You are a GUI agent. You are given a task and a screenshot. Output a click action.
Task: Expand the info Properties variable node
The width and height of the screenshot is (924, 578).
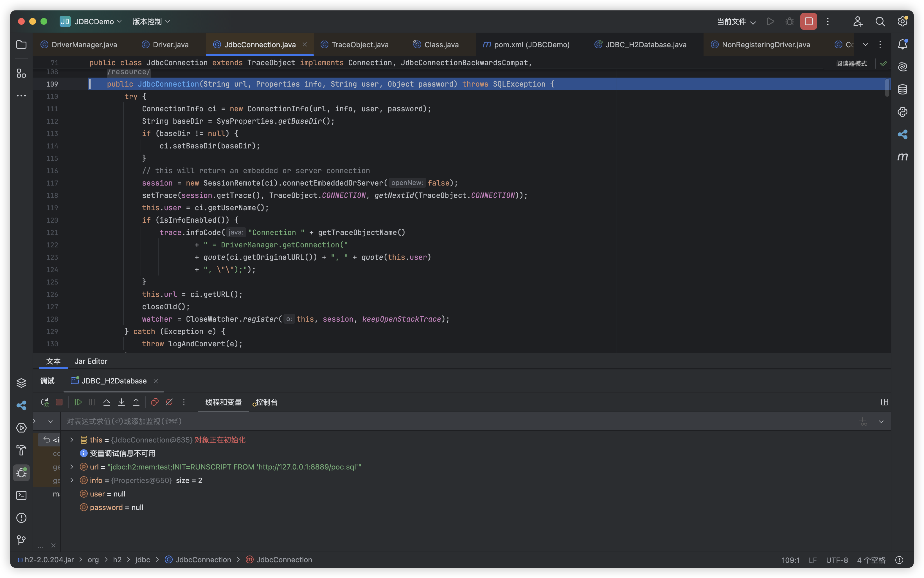coord(71,480)
